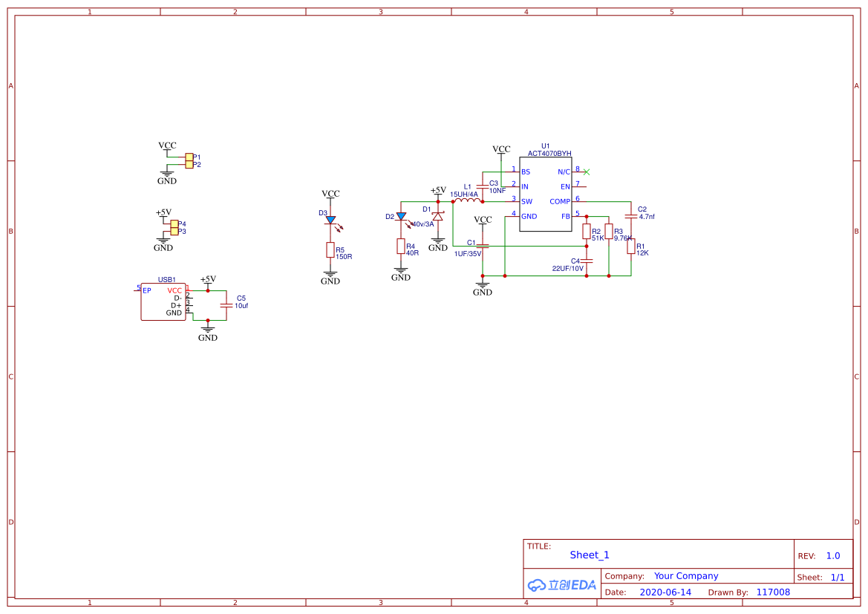Click the VCC power flag above U1 IN pin
This screenshot has width=868, height=614.
501,150
